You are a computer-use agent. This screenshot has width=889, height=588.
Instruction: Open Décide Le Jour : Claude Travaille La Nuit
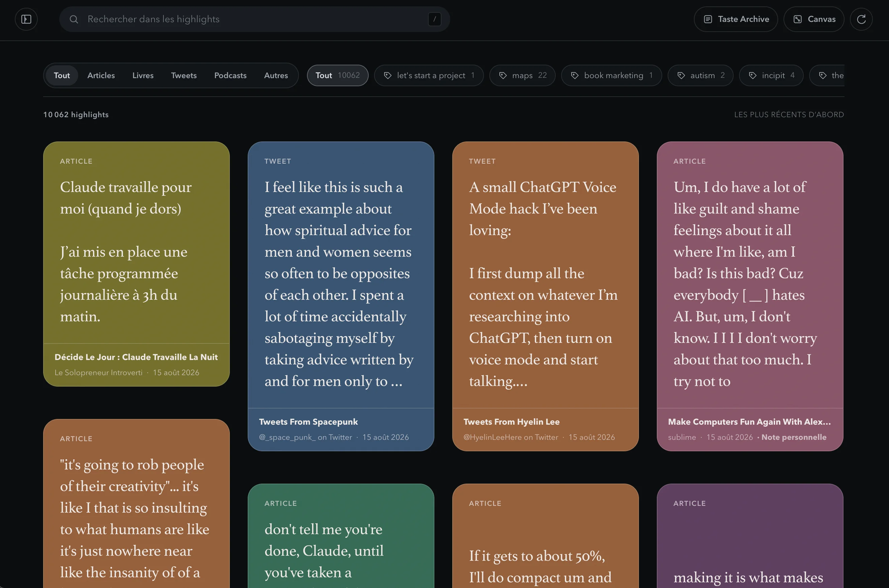136,357
